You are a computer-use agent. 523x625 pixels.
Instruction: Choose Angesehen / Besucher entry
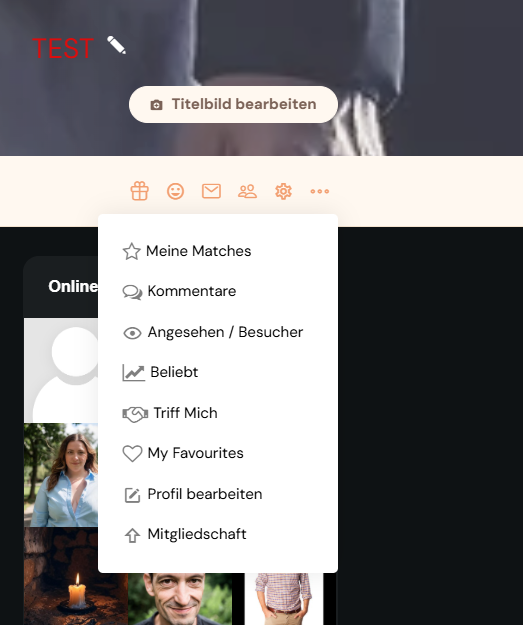[x=218, y=332]
